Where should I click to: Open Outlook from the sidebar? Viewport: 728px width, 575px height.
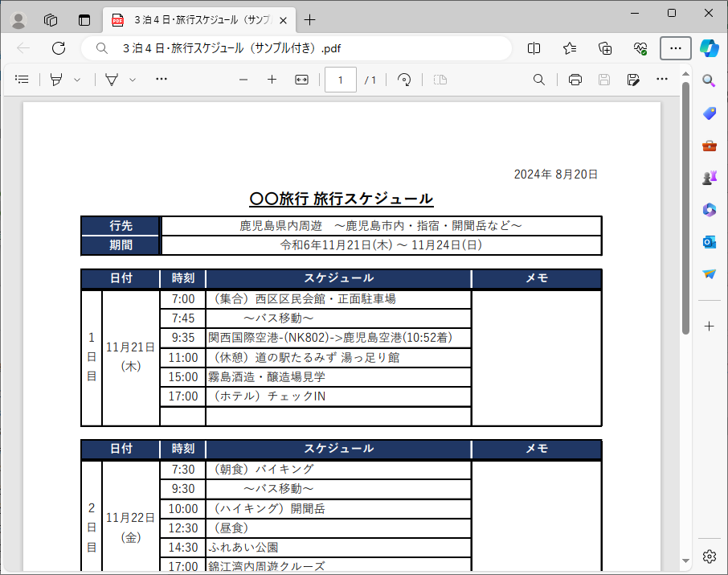point(708,242)
